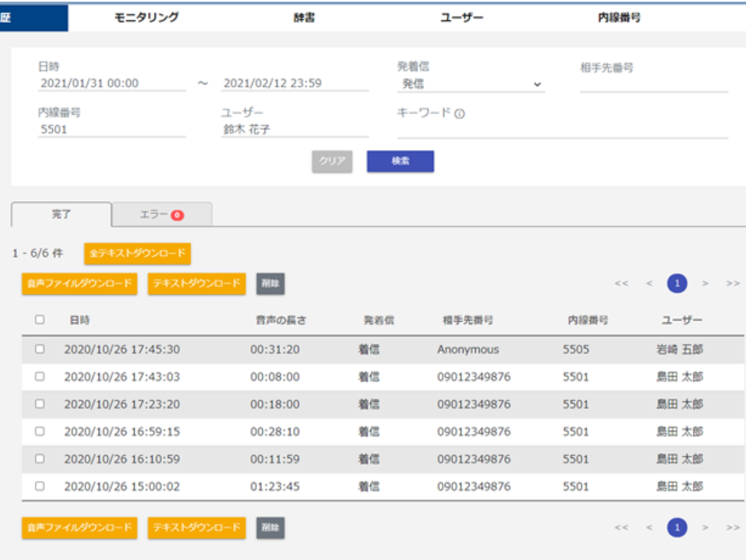The image size is (746, 560).
Task: Click the 内線番号 column header in table
Action: [588, 320]
